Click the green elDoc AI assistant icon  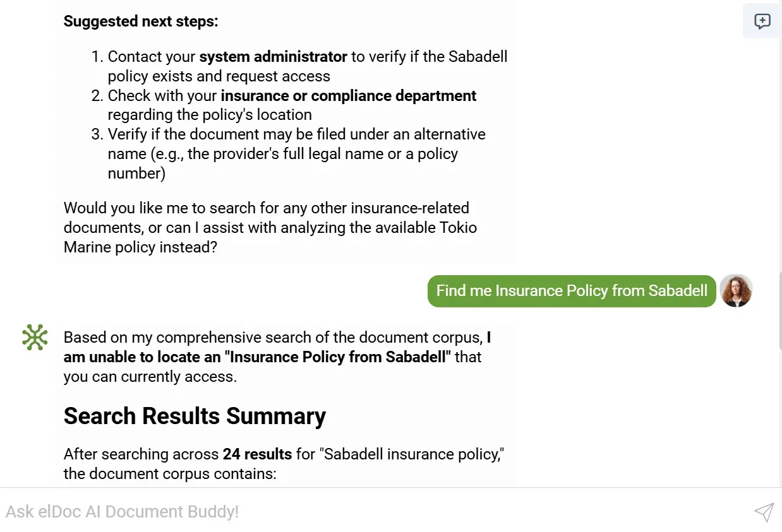(35, 337)
